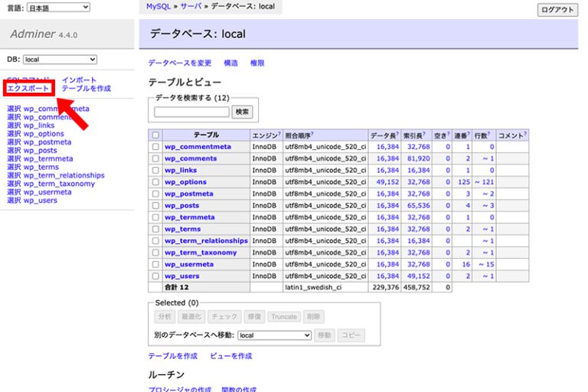Open wp_usermeta table link in table list
The height and width of the screenshot is (392, 588).
coord(189,264)
